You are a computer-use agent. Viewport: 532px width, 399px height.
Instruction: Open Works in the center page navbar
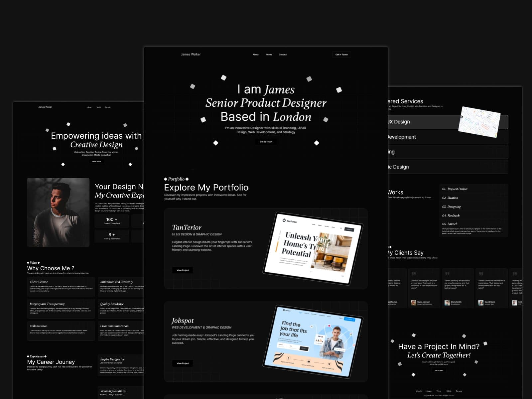tap(269, 55)
